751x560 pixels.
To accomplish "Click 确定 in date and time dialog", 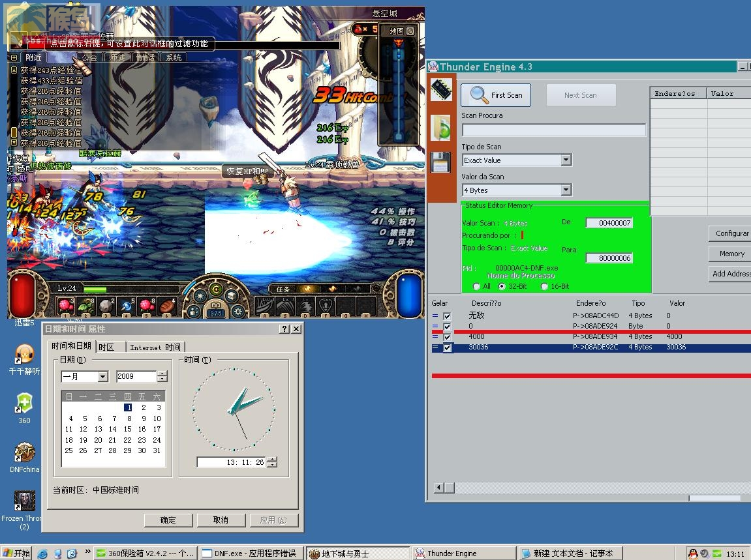I will tap(168, 520).
